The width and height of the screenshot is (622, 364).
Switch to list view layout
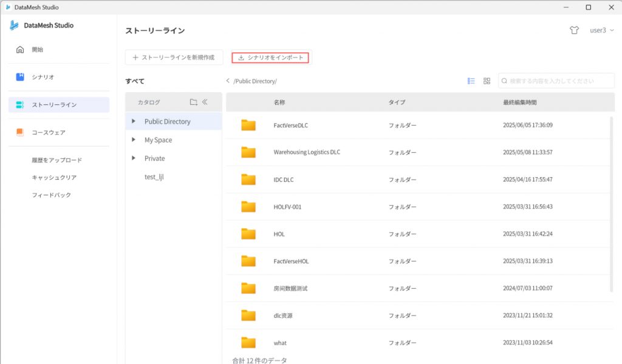pos(471,81)
